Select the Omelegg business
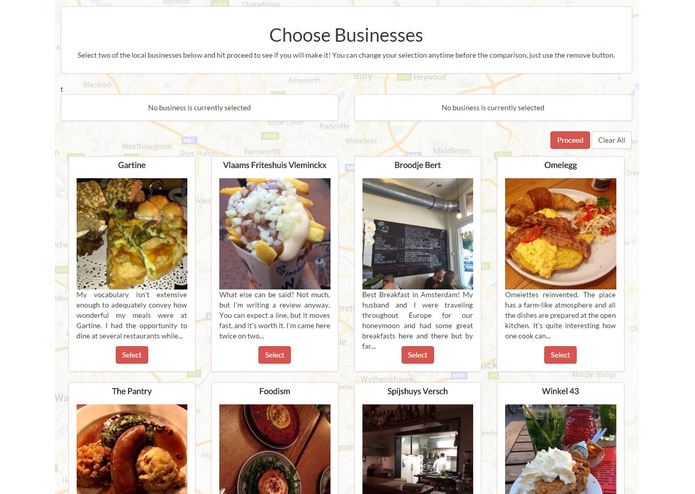 (x=560, y=355)
